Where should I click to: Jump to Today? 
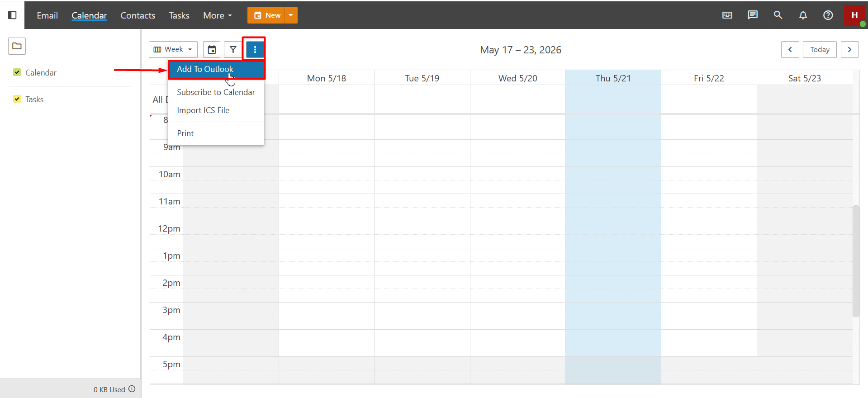click(x=820, y=49)
